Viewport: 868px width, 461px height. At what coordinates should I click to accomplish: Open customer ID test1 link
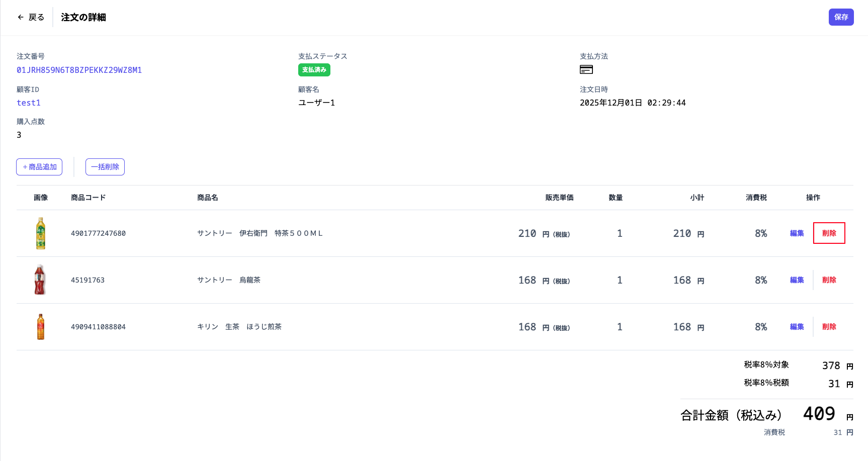(x=29, y=103)
